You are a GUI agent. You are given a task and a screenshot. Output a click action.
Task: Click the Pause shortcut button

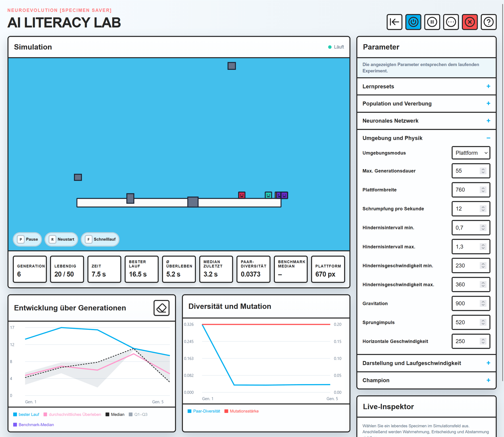28,239
